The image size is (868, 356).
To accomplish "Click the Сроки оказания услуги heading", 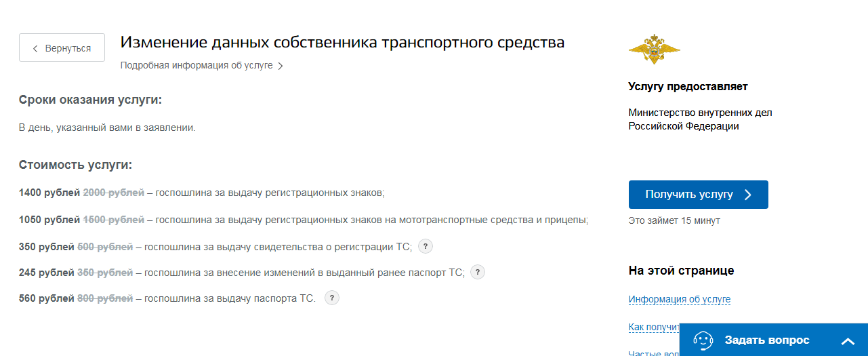I will click(91, 100).
